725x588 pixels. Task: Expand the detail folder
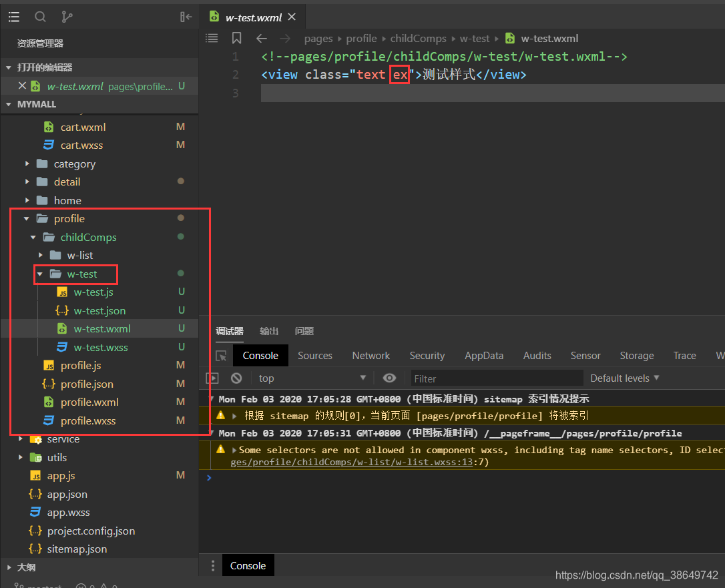(27, 182)
